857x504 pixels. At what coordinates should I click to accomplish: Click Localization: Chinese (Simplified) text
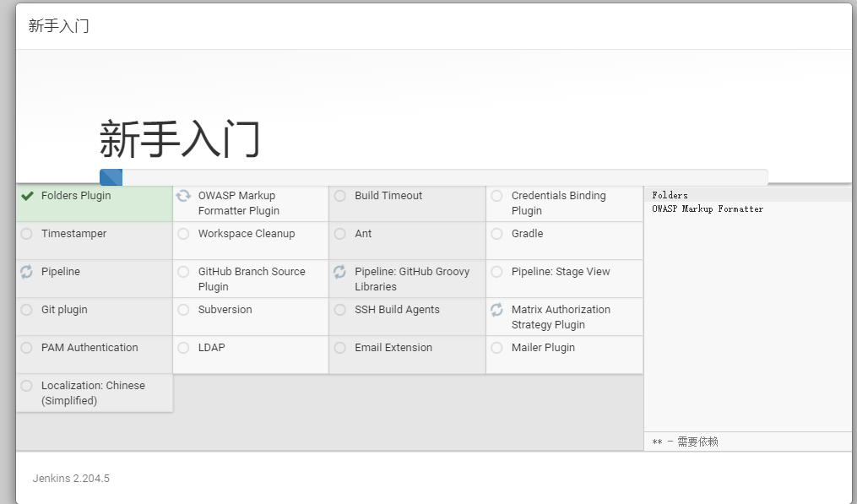coord(93,393)
